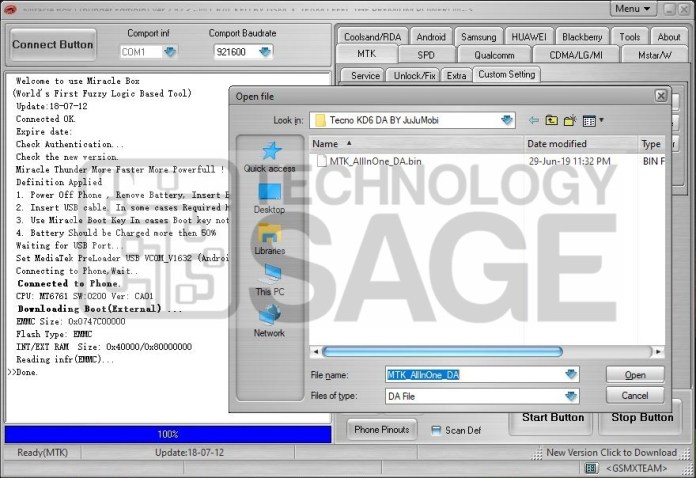
Task: Open the Comport inf COM1 dropdown
Action: [170, 52]
